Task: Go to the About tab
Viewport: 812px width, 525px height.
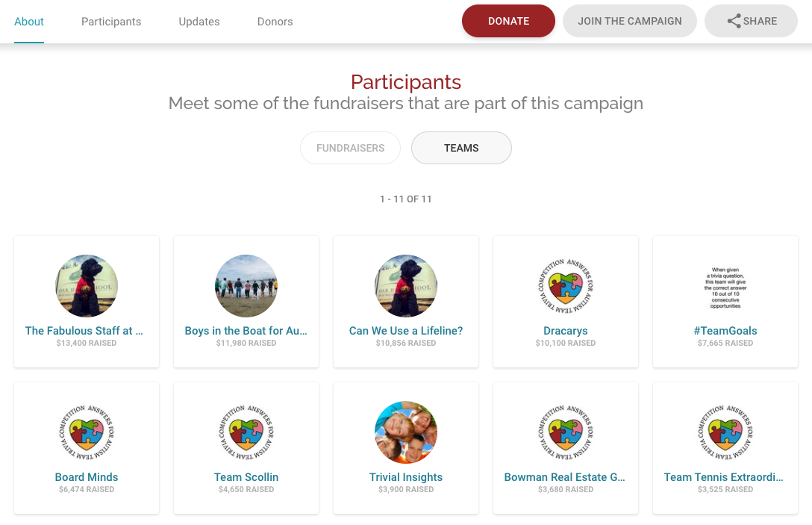Action: tap(29, 22)
